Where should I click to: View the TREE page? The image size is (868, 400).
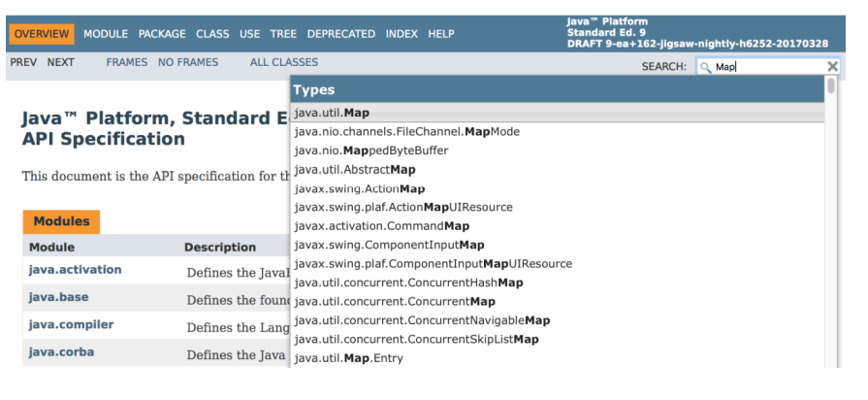click(283, 34)
